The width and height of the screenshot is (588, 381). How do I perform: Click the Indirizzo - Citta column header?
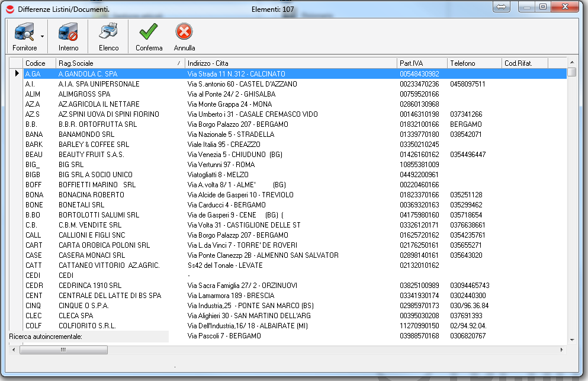click(290, 63)
